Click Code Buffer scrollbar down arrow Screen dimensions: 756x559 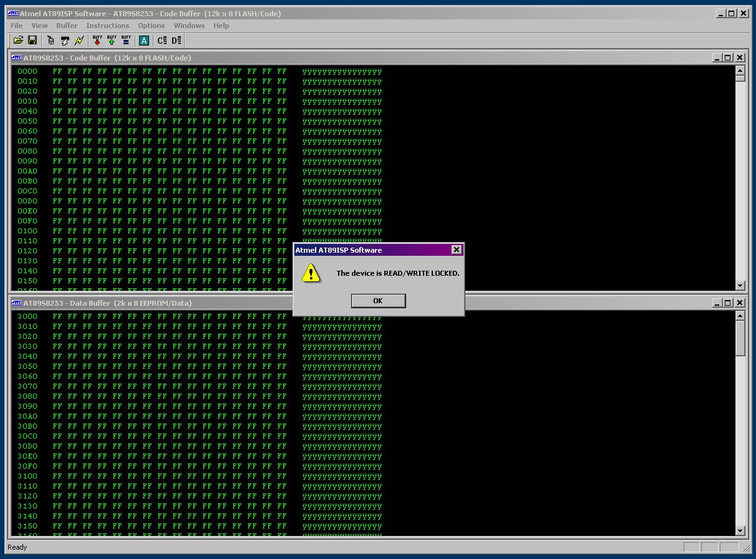[740, 286]
